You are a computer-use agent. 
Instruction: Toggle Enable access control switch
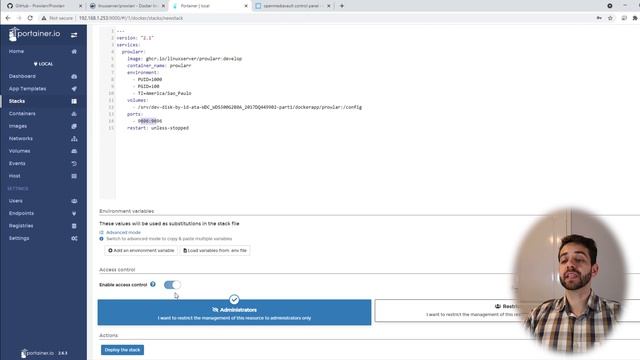pyautogui.click(x=172, y=284)
